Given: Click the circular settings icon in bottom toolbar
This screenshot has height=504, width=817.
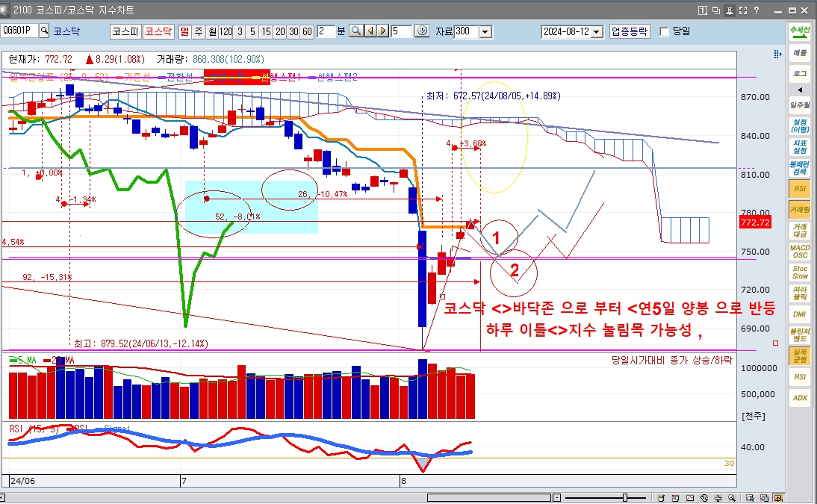Looking at the screenshot, I should tap(704, 498).
